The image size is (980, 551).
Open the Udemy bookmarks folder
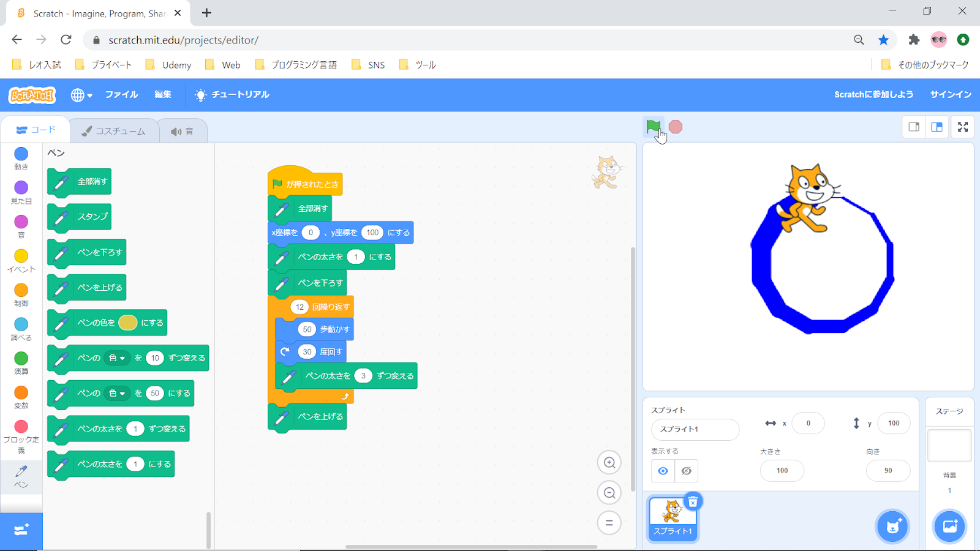(x=168, y=65)
